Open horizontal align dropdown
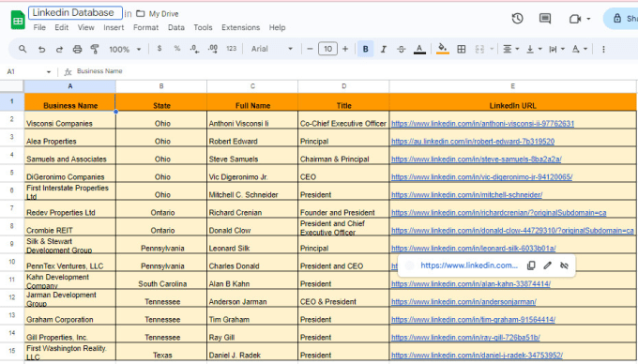This screenshot has height=364, width=638. 510,49
